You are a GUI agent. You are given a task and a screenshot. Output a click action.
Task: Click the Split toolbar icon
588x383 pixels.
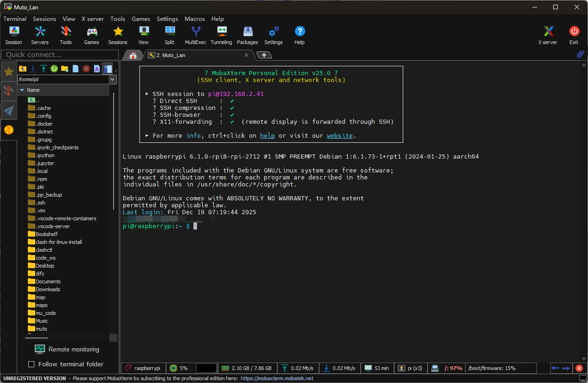pyautogui.click(x=170, y=35)
